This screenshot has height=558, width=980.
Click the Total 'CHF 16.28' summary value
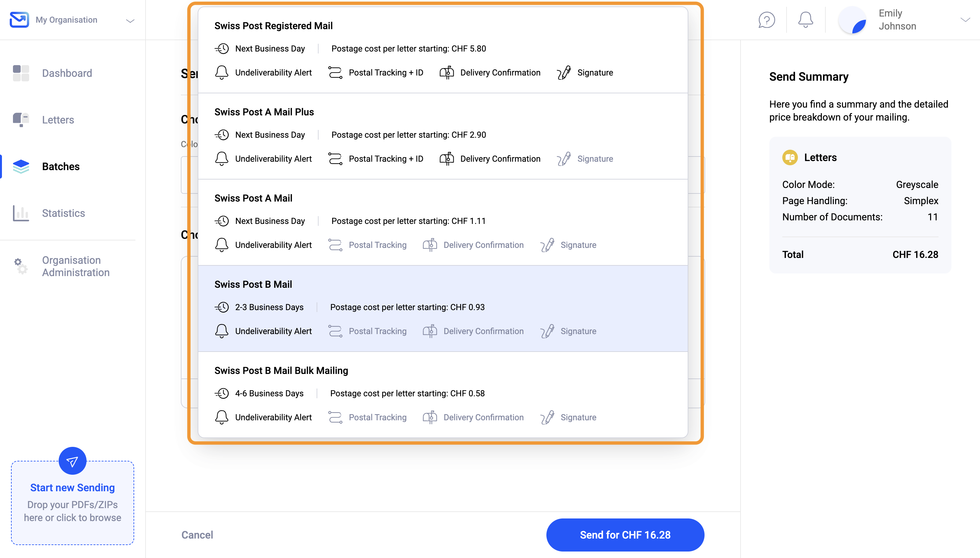(x=915, y=254)
